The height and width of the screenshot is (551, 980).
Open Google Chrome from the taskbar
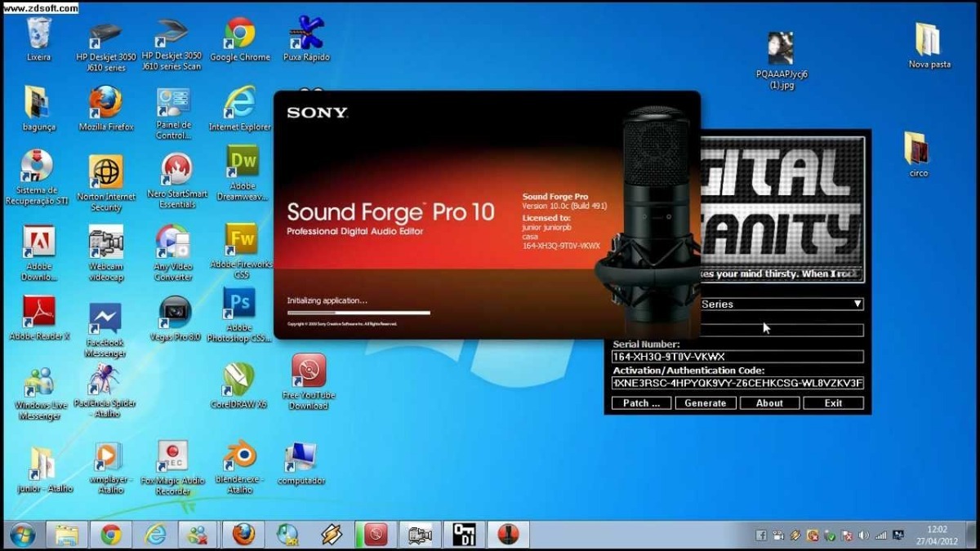click(111, 535)
